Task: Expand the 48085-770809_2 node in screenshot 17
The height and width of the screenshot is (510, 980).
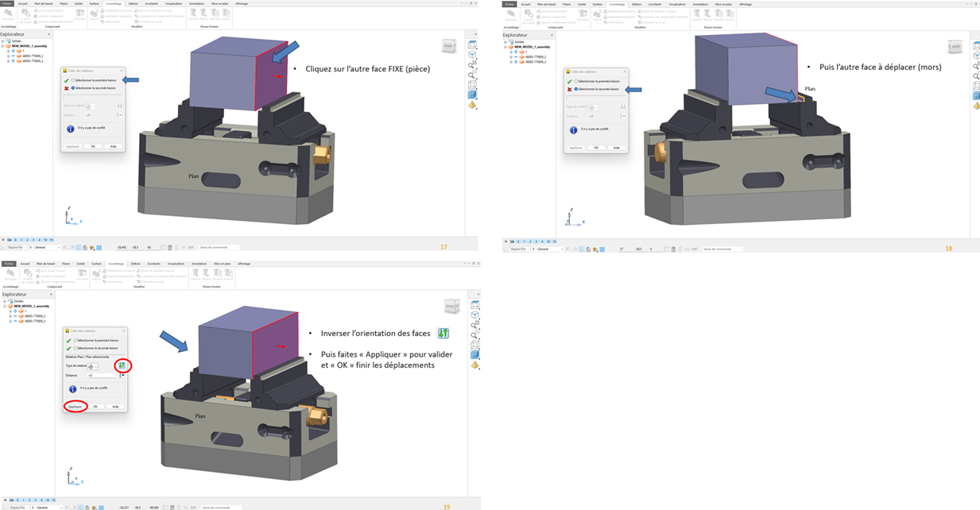Action: click(8, 56)
